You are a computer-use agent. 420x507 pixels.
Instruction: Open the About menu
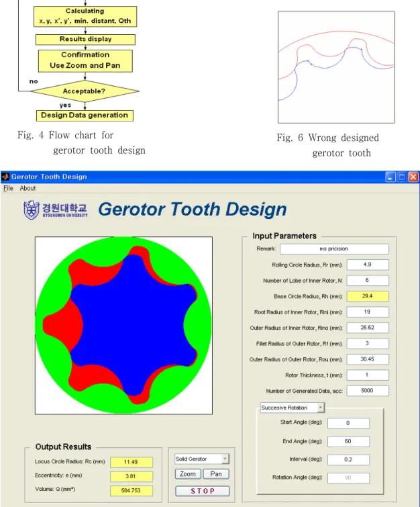pyautogui.click(x=28, y=188)
